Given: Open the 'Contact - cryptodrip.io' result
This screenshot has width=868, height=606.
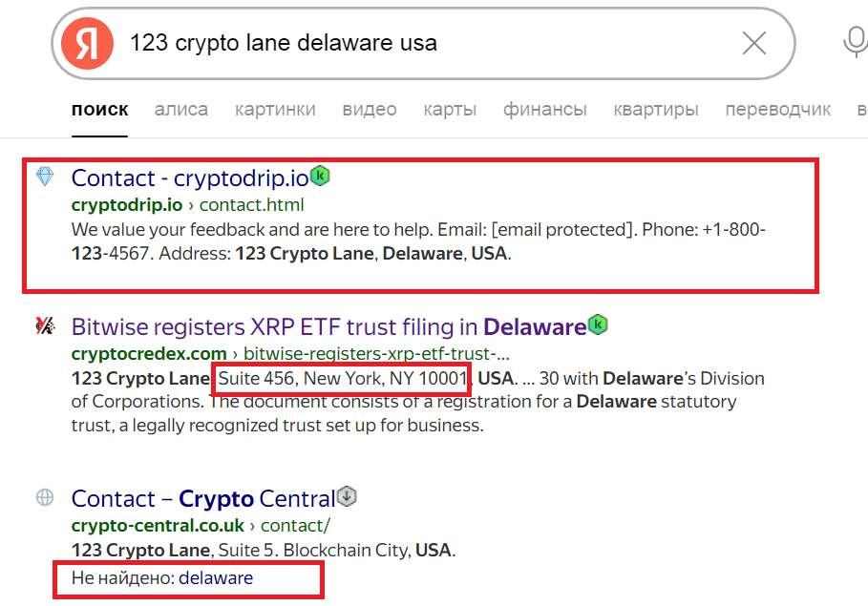Looking at the screenshot, I should coord(190,178).
